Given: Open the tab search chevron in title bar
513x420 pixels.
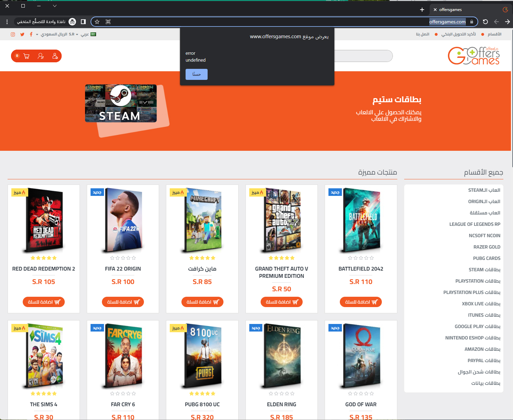Looking at the screenshot, I should [x=55, y=6].
